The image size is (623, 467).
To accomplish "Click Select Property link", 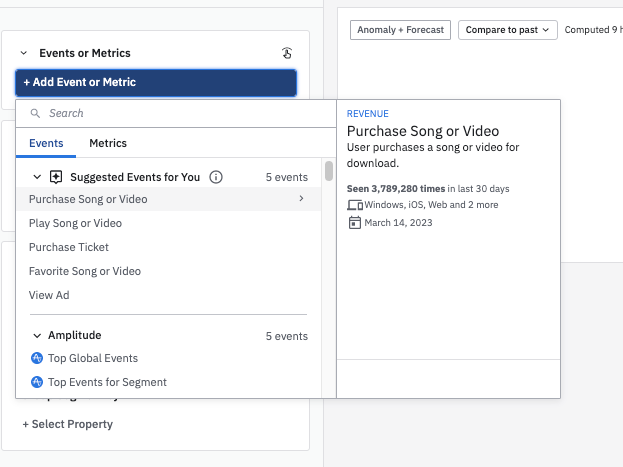I will pyautogui.click(x=68, y=424).
